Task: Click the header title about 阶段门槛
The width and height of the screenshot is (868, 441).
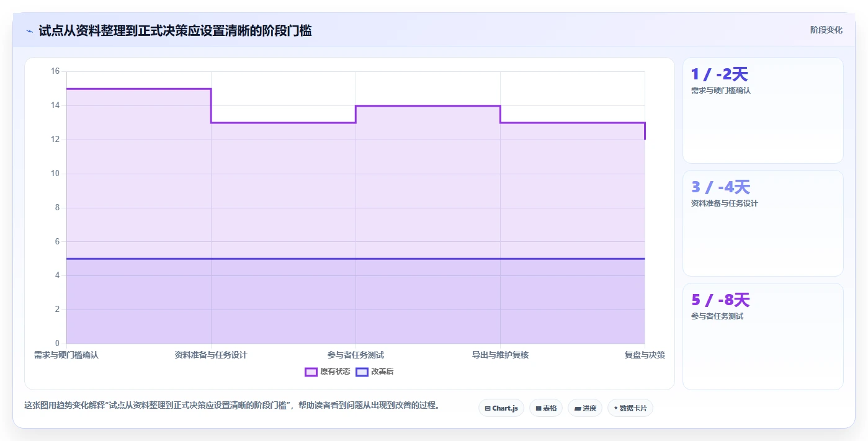Action: pyautogui.click(x=176, y=30)
